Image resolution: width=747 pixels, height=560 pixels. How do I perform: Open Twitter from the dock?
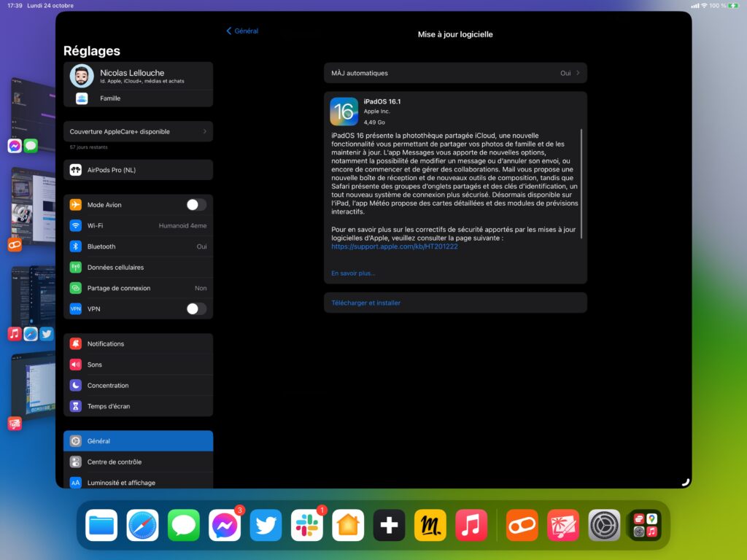[x=266, y=525]
